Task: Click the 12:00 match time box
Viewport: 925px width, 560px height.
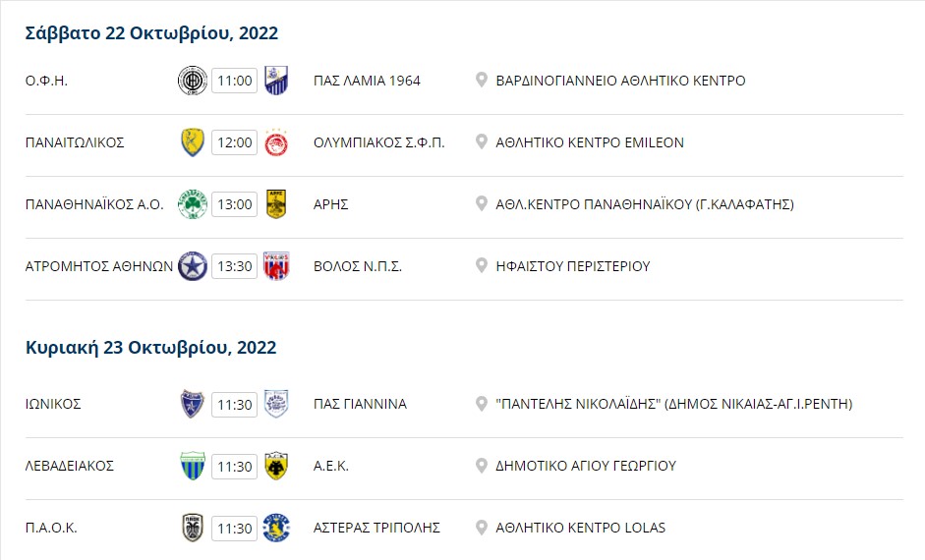Action: tap(235, 142)
